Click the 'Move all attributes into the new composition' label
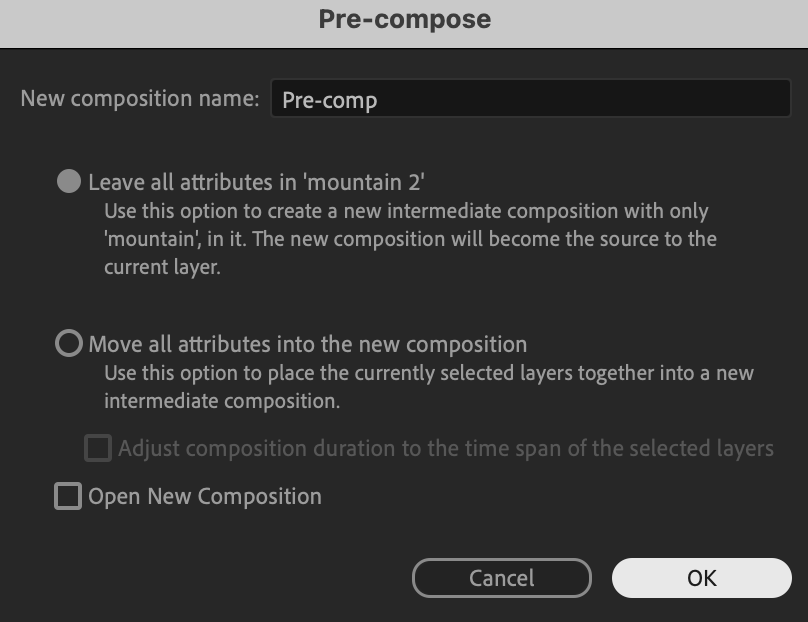 (x=308, y=344)
